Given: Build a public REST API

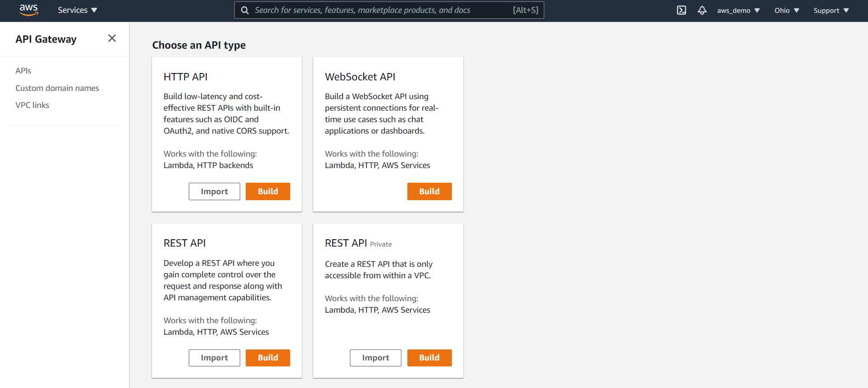Looking at the screenshot, I should pos(268,358).
